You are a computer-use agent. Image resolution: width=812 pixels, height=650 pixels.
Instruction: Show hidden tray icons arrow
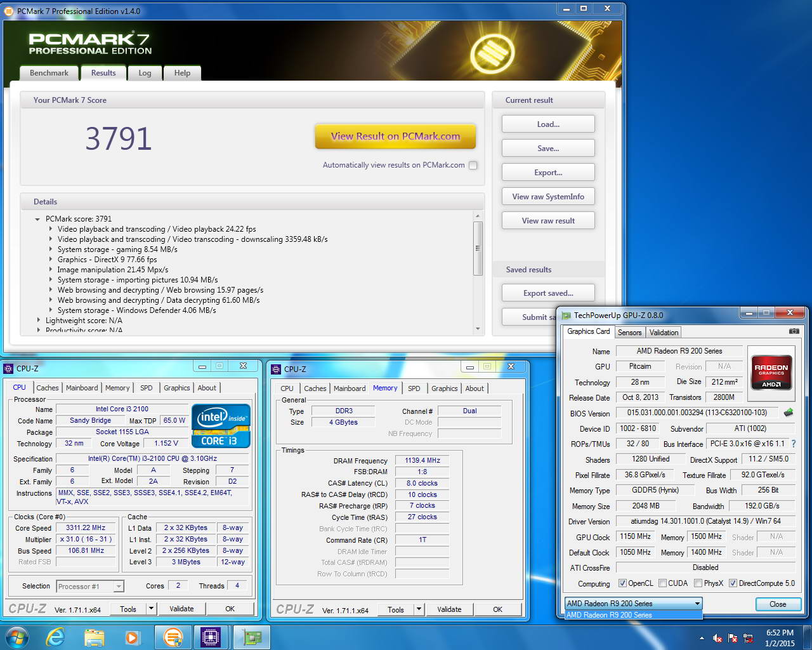click(702, 638)
